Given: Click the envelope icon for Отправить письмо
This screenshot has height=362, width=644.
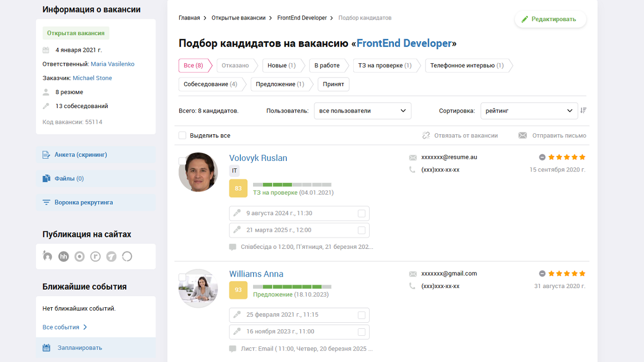Looking at the screenshot, I should (523, 135).
